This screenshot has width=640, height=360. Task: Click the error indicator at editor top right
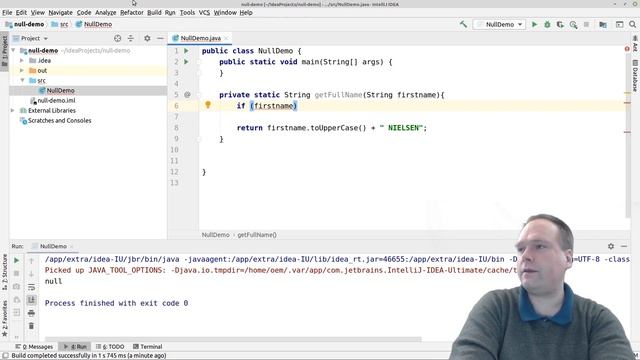627,49
